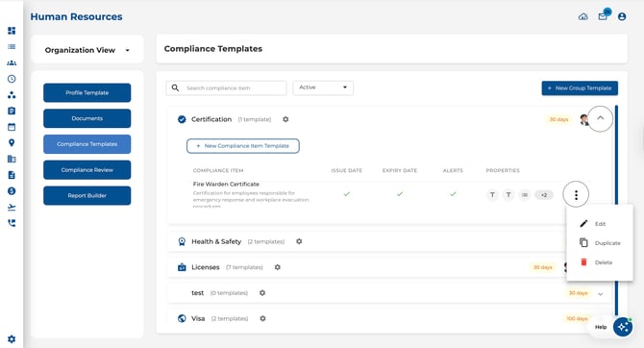Open Certification group settings gear
The width and height of the screenshot is (644, 348).
[285, 119]
